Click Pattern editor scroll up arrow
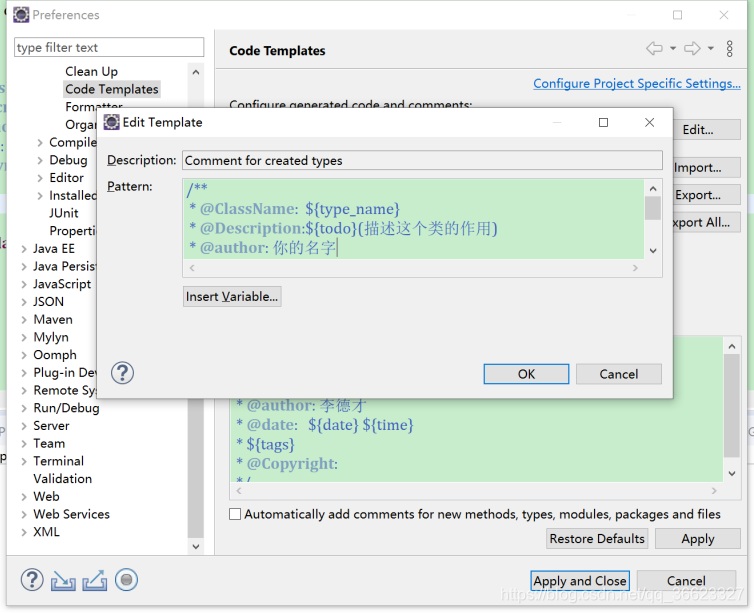 (653, 189)
